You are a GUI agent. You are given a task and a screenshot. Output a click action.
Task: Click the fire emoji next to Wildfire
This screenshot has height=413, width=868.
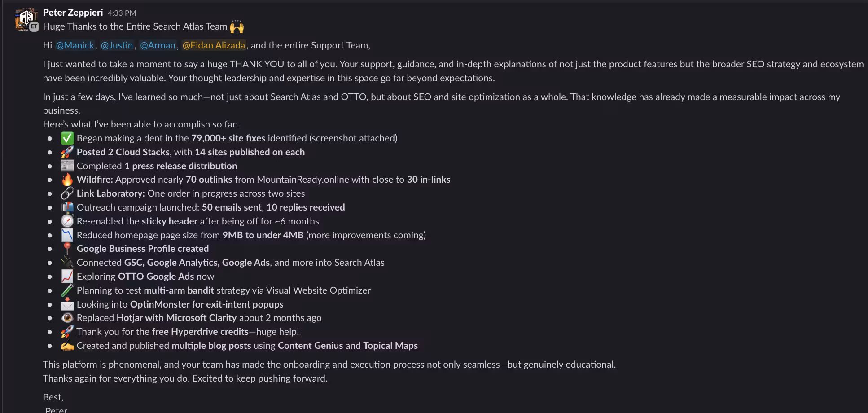67,180
